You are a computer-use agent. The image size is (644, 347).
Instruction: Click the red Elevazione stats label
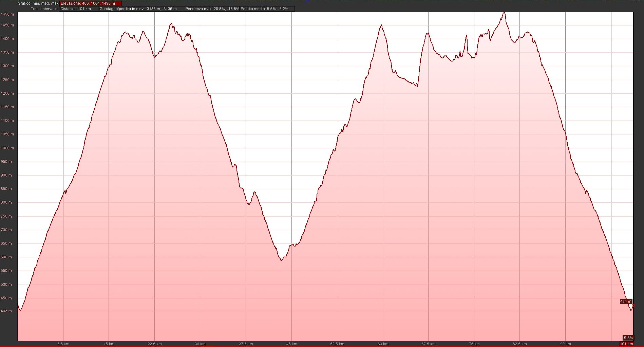[90, 3]
